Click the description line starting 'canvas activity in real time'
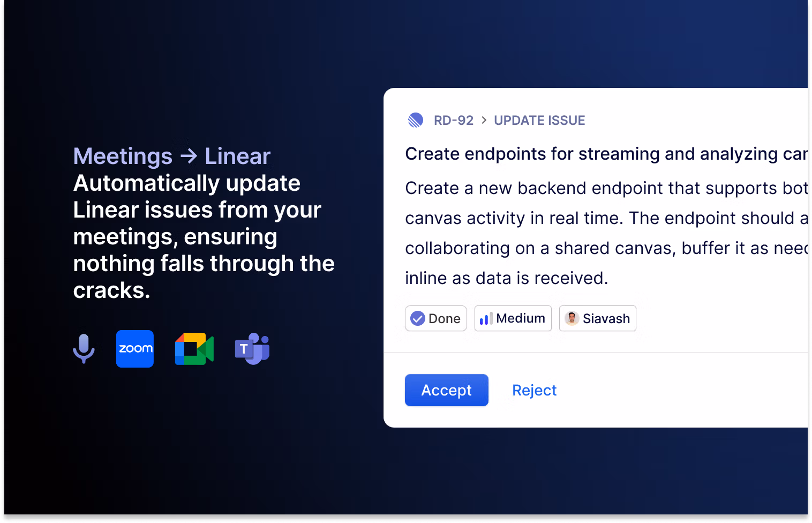812x523 pixels. [606, 218]
